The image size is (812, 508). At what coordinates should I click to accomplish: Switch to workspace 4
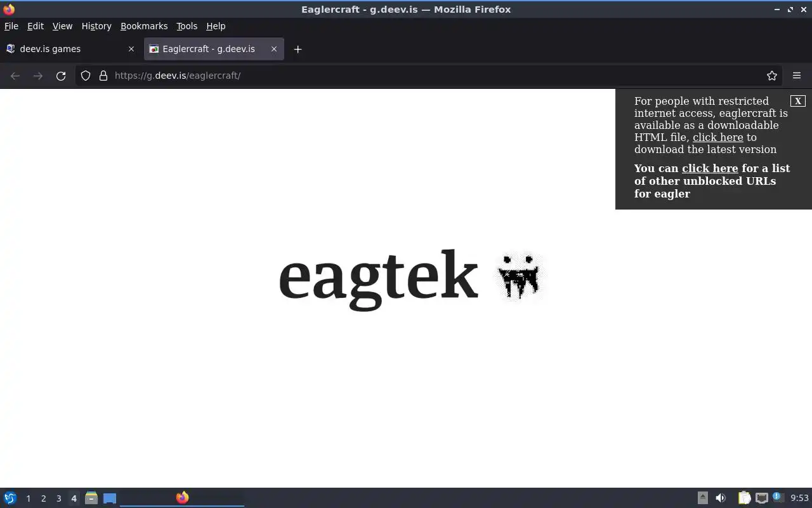pos(74,498)
